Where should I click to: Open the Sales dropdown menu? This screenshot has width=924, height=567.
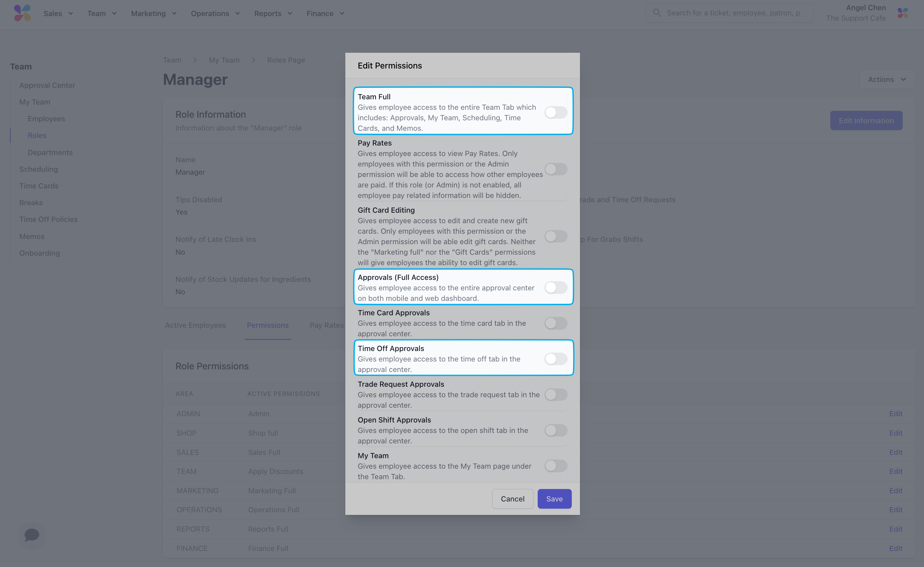58,13
